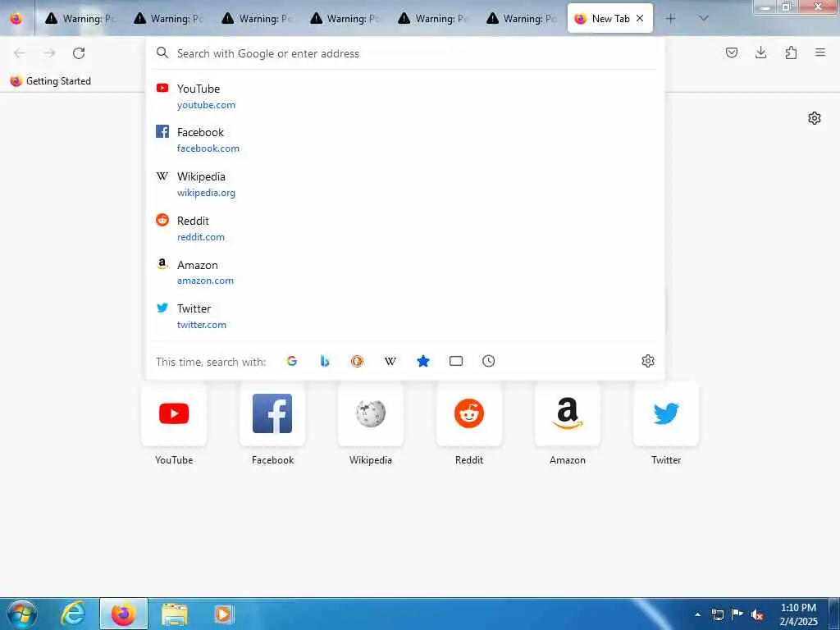
Task: Open media player from taskbar
Action: (223, 614)
